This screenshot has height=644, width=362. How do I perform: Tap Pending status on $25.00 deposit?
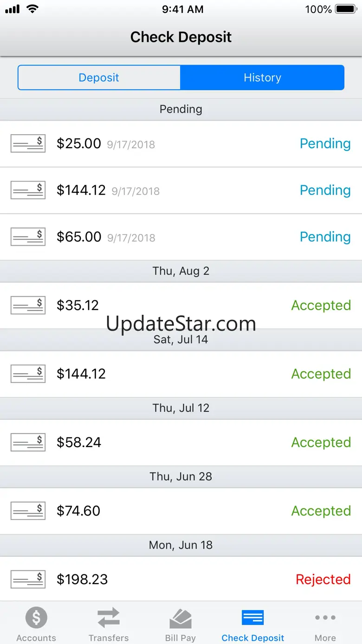pos(325,143)
